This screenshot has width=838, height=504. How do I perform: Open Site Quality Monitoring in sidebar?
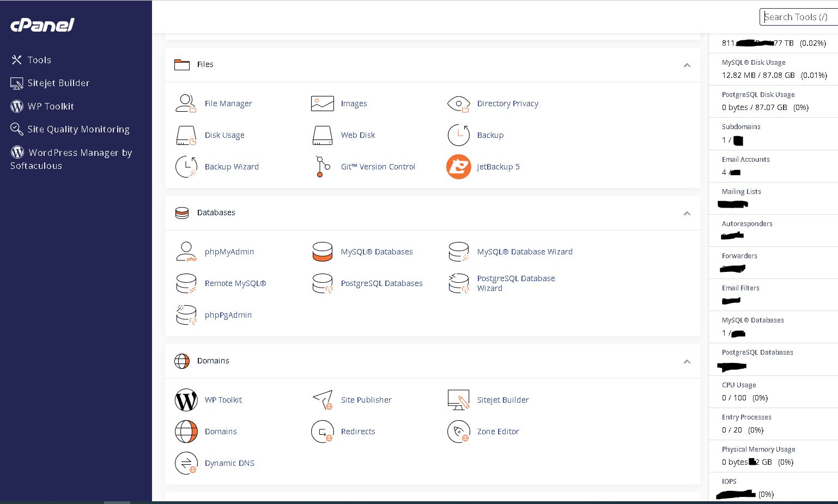point(78,129)
